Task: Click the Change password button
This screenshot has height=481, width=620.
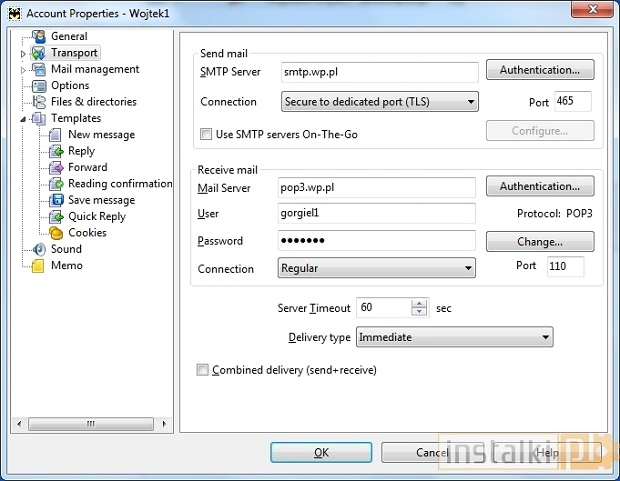Action: pyautogui.click(x=540, y=242)
